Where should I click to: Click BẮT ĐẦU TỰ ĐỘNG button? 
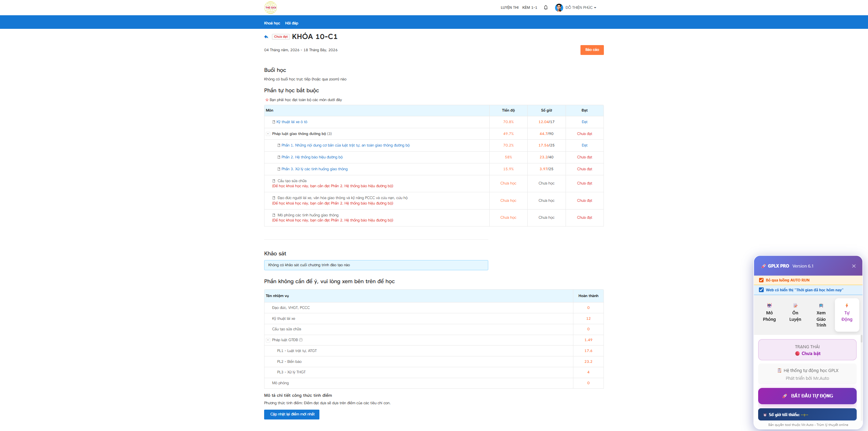(x=807, y=396)
